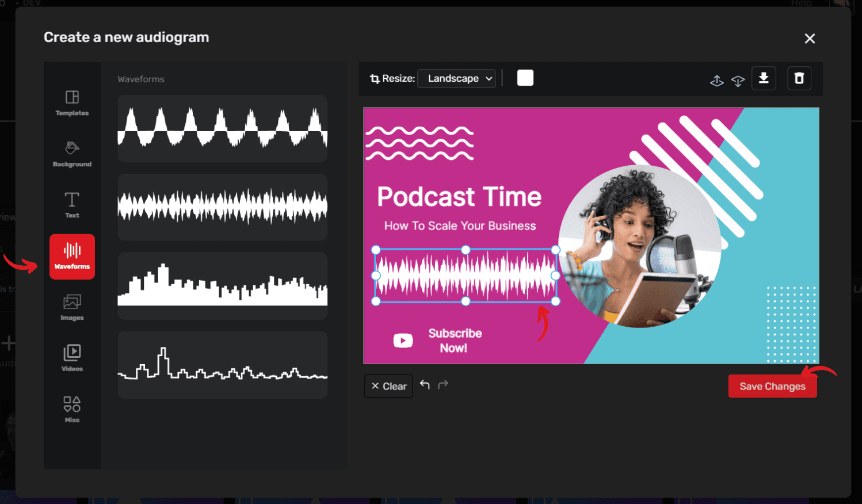This screenshot has width=862, height=504.
Task: Open the Misc shapes panel
Action: point(72,408)
